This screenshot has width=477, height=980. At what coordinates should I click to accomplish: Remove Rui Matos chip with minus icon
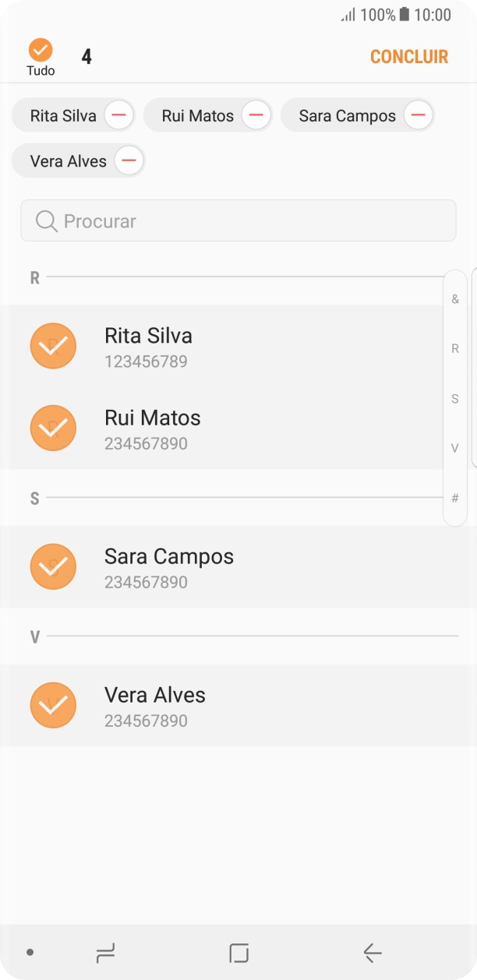pos(256,115)
